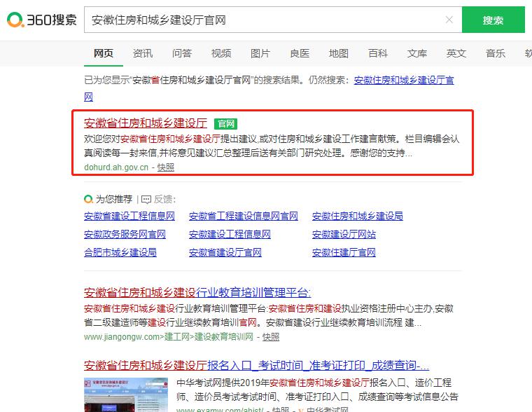
Task: Open the 行业教育培训管理平台 result title
Action: (197, 292)
